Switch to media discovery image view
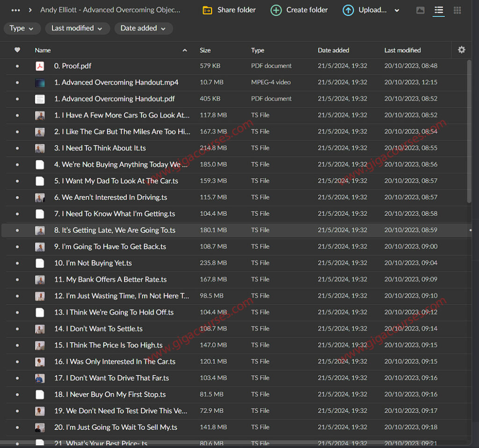Viewport: 479px width, 448px height. 420,10
